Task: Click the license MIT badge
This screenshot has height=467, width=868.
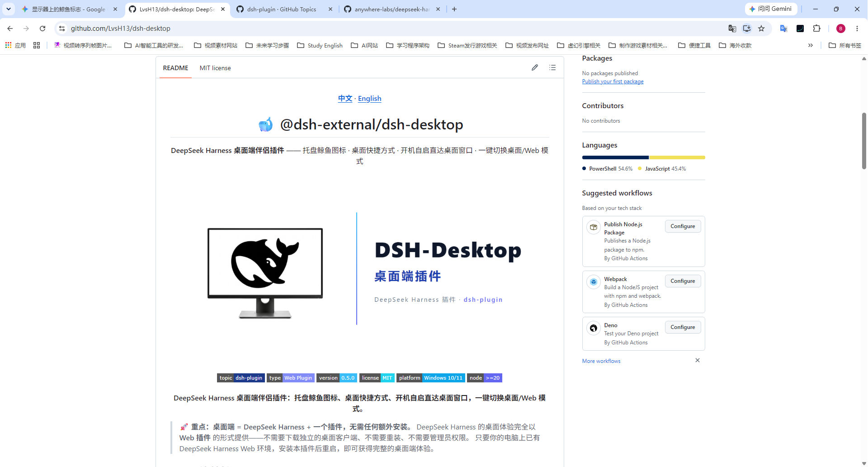Action: (x=377, y=378)
